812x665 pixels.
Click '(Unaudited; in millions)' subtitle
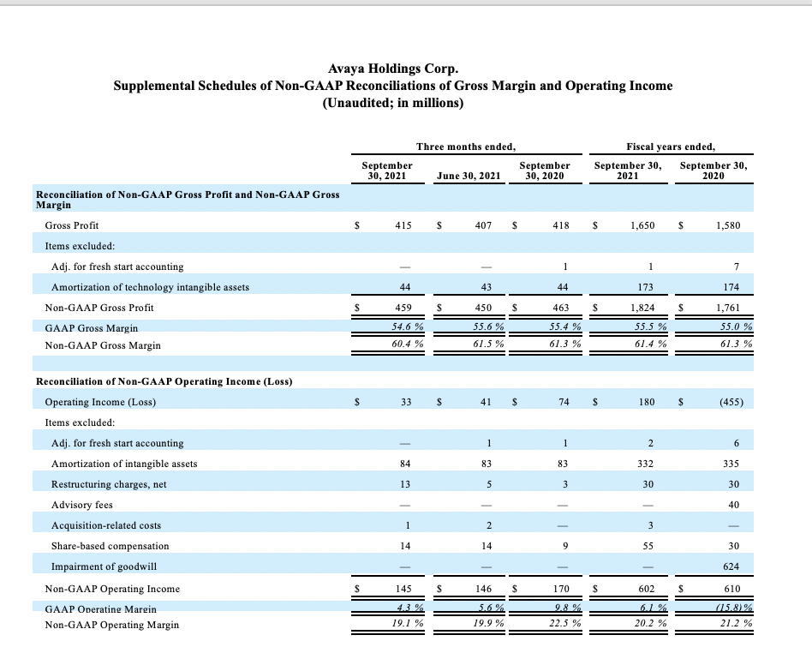coord(393,103)
